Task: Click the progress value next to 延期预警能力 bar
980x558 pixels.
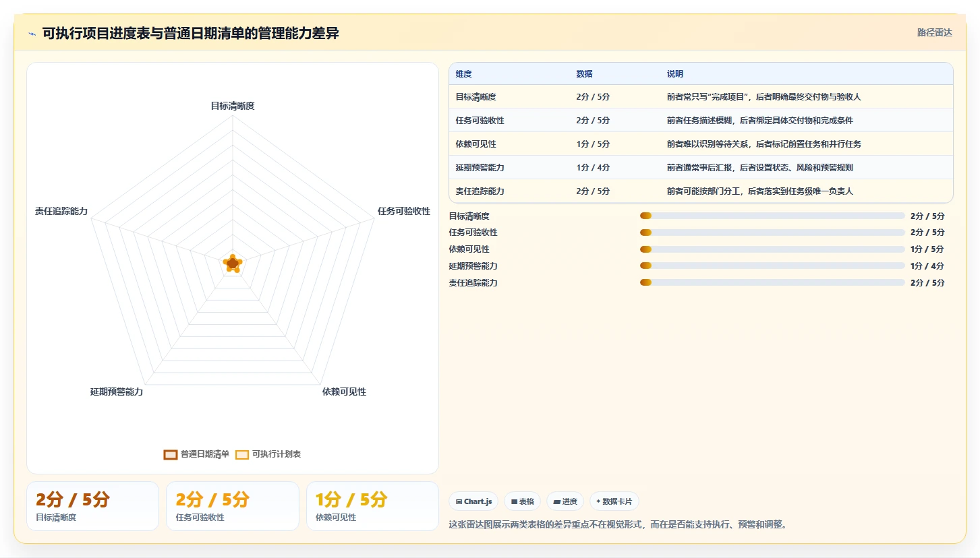Action: point(927,266)
